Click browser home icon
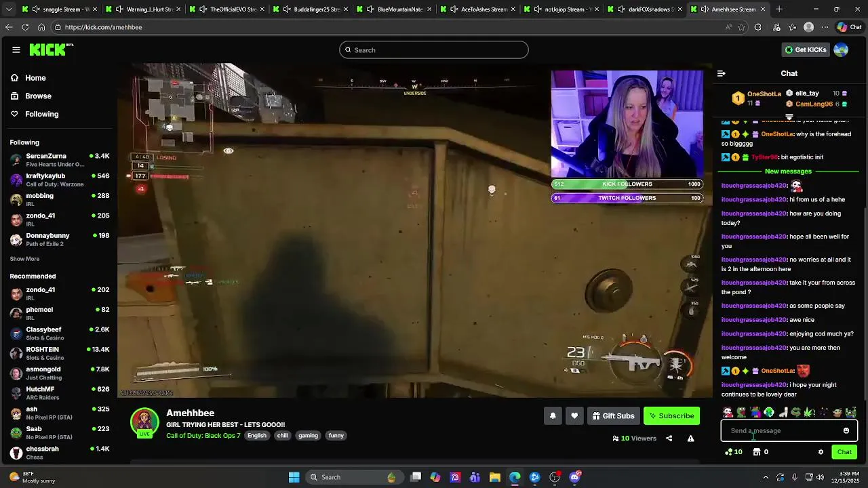This screenshot has width=868, height=488. click(x=41, y=27)
